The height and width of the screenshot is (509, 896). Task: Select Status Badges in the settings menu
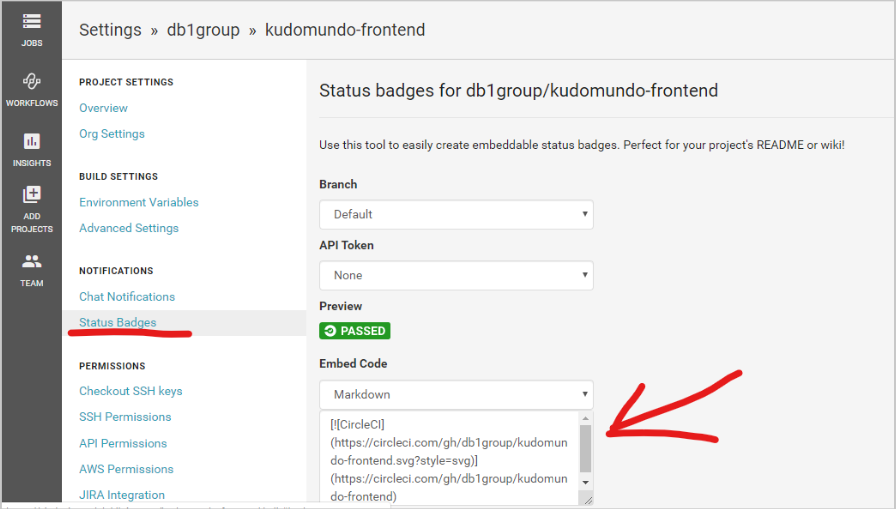[x=118, y=322]
